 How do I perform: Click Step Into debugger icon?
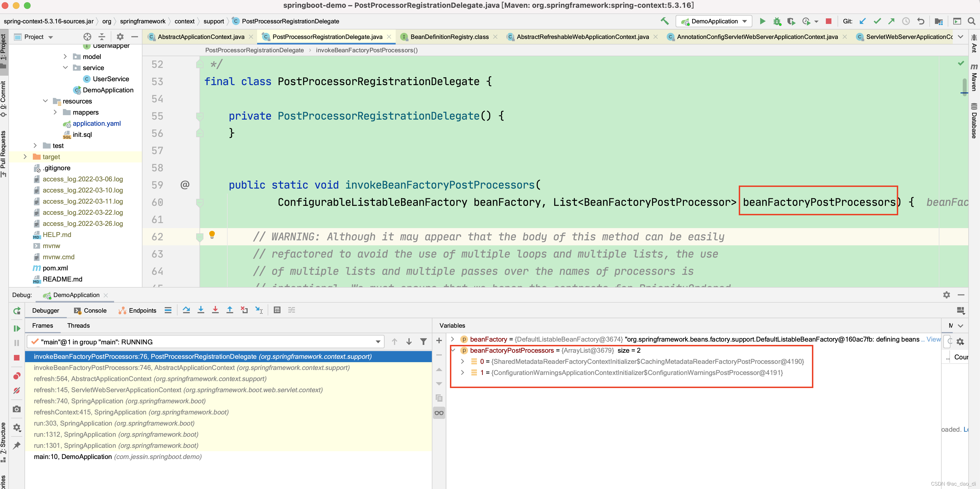[201, 310]
